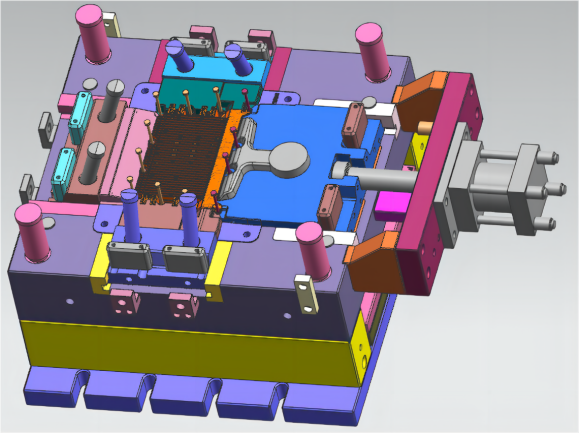Viewport: 579px width, 433px height.
Task: Click the cream lock strap with two holes
Action: coord(306,294)
